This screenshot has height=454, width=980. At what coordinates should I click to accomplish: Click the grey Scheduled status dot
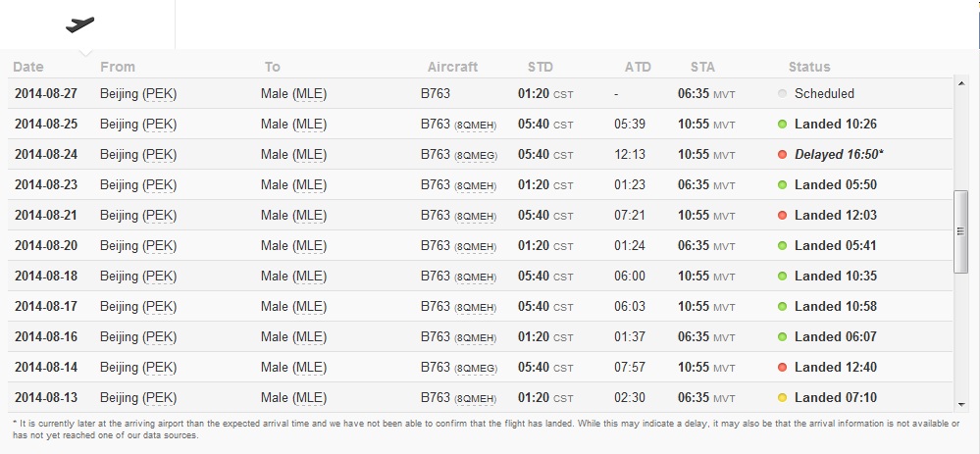pyautogui.click(x=782, y=94)
